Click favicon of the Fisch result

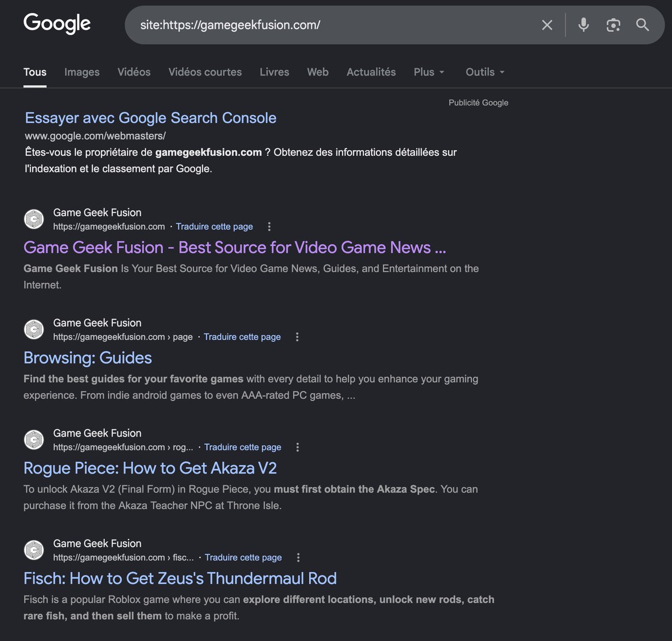click(x=34, y=550)
